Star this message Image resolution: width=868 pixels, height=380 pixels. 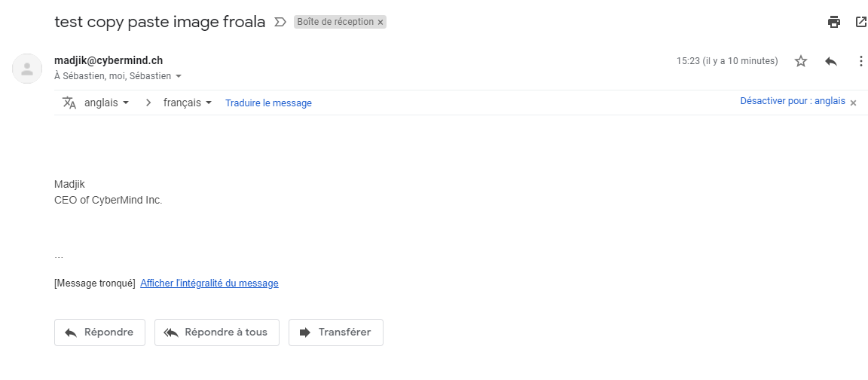coord(801,61)
